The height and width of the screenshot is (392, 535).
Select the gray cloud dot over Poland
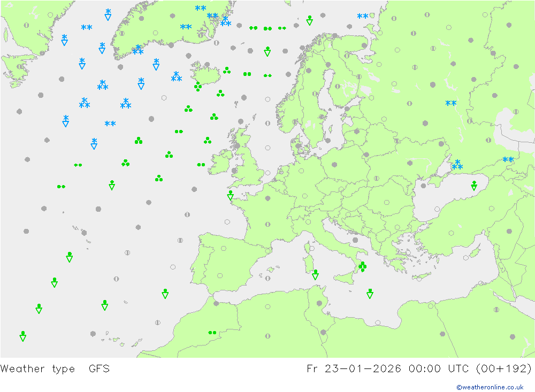pyautogui.click(x=334, y=164)
